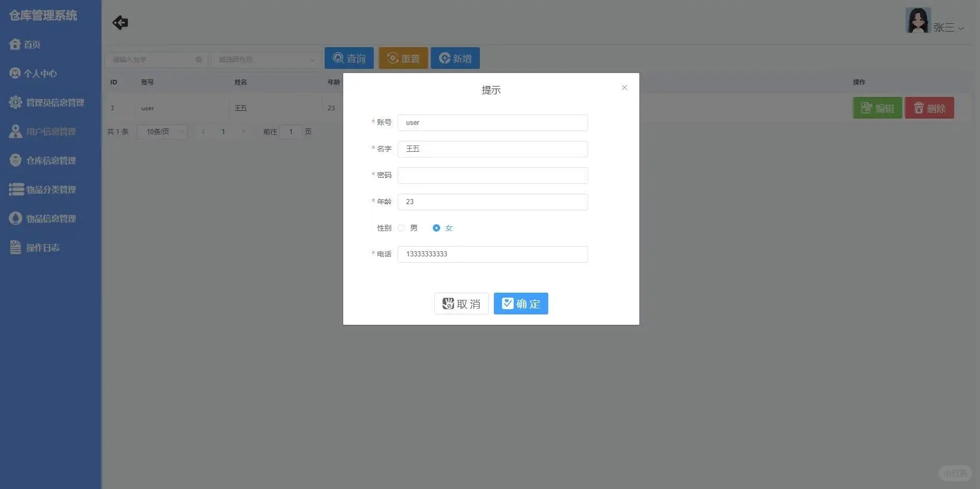Close the 提示 dialog with the X
This screenshot has height=489, width=980.
624,88
